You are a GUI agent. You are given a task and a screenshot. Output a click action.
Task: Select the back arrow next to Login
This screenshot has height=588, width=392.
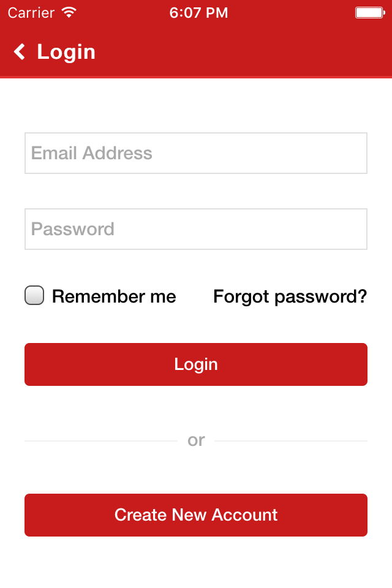19,51
